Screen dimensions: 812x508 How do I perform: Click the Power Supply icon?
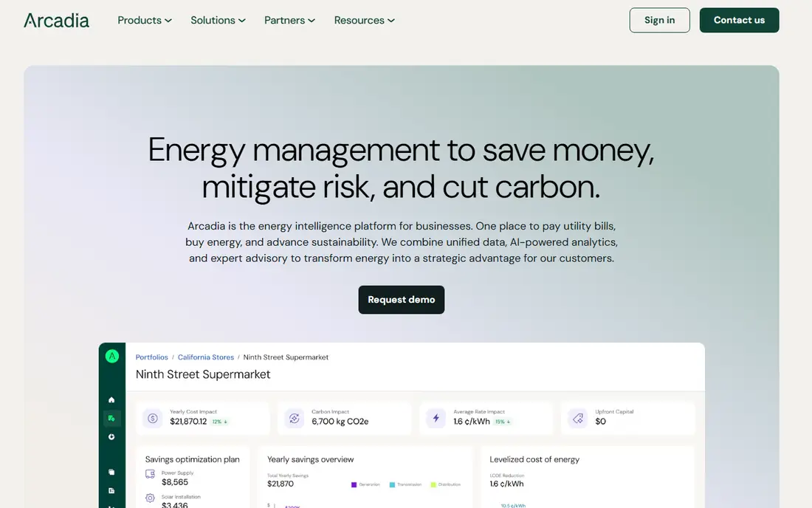pos(150,474)
